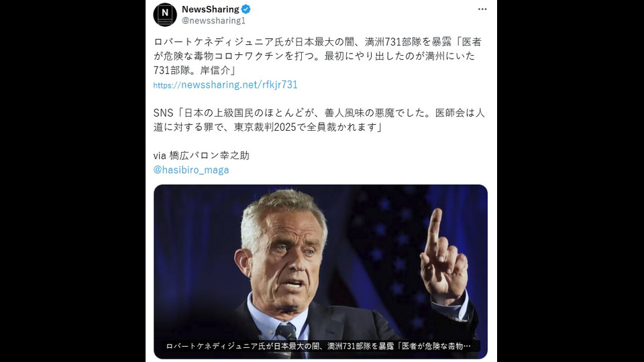Click the caption overlay on the card

(318, 346)
